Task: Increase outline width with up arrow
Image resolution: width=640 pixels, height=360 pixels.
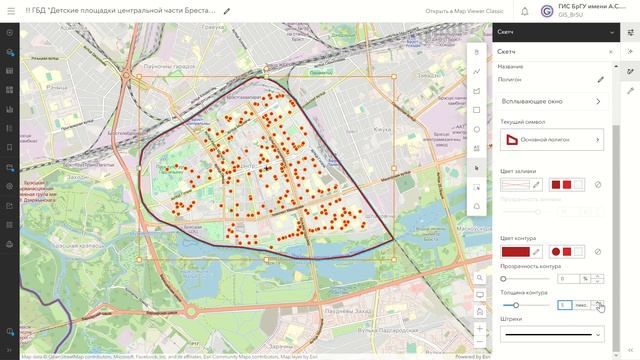Action: 598,302
